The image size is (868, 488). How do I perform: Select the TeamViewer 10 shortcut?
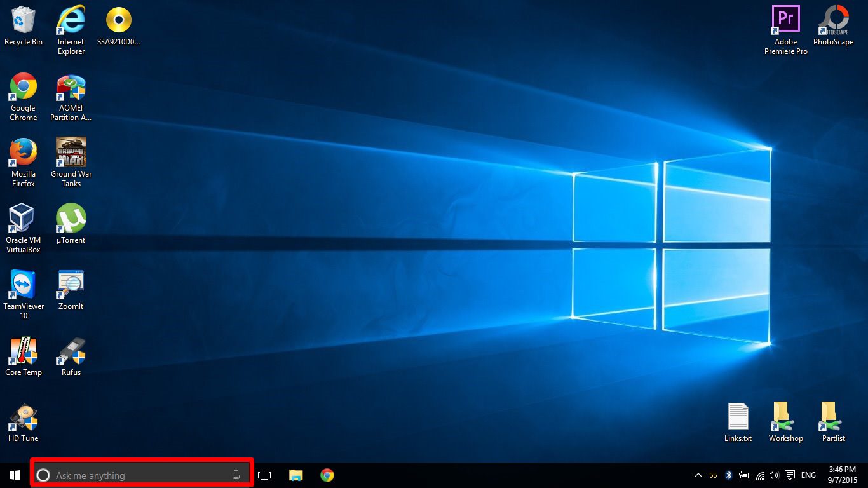(24, 295)
